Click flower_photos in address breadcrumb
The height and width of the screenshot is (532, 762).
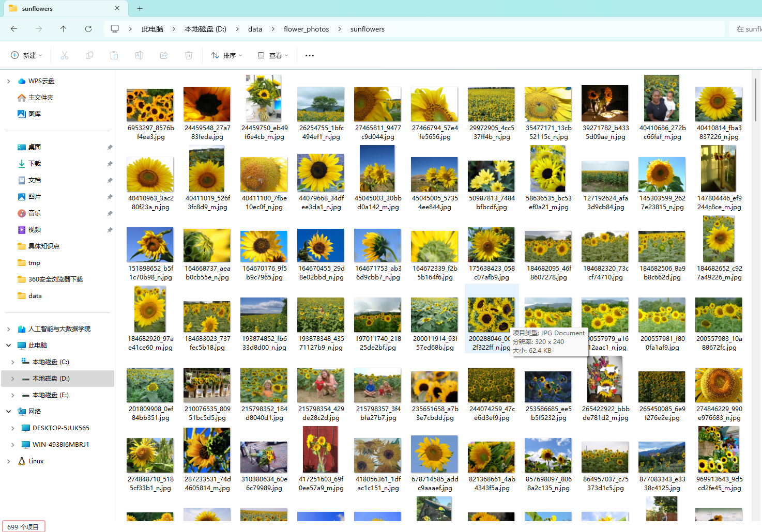coord(306,29)
